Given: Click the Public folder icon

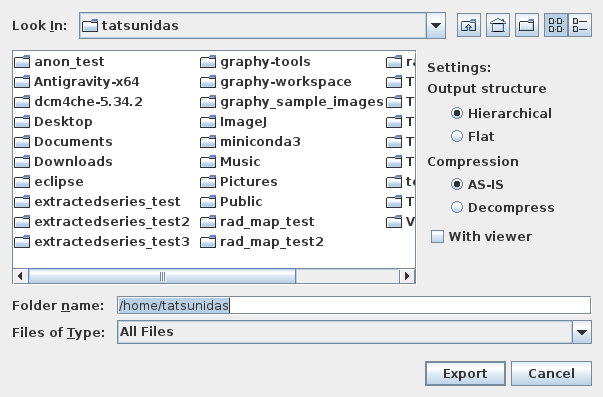Looking at the screenshot, I should click(x=208, y=202).
